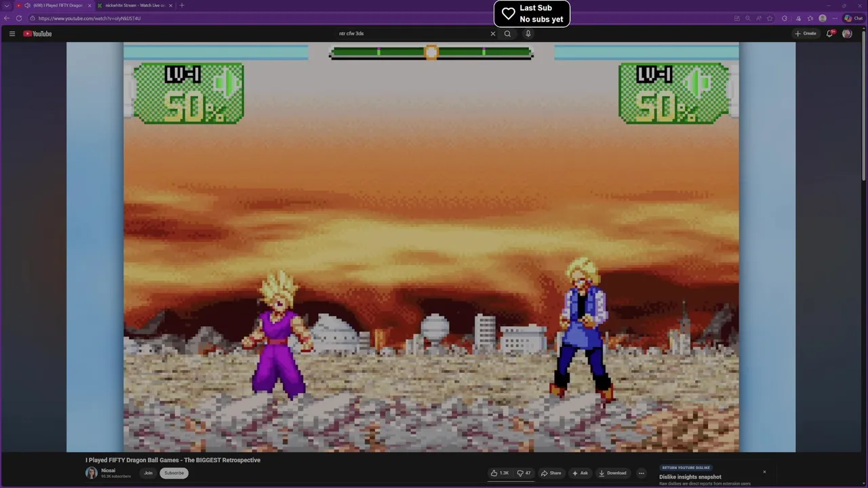Image resolution: width=868 pixels, height=488 pixels.
Task: Close the 'I Played FIFTY Dragon' tab
Action: 89,5
